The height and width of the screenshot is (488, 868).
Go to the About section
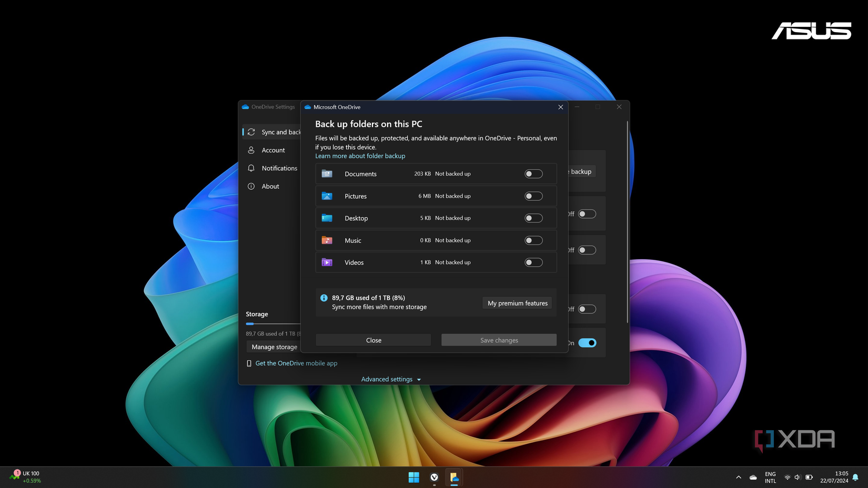270,186
